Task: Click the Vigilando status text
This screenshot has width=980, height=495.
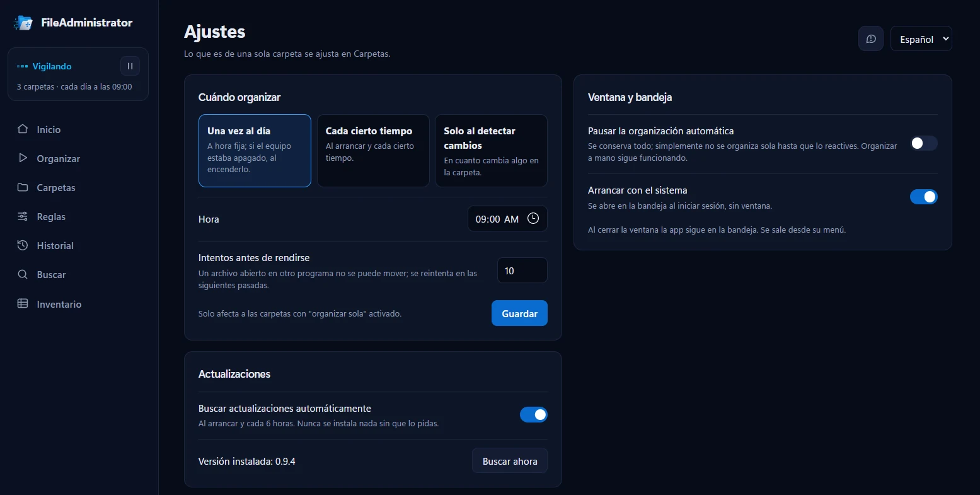Action: click(x=52, y=66)
